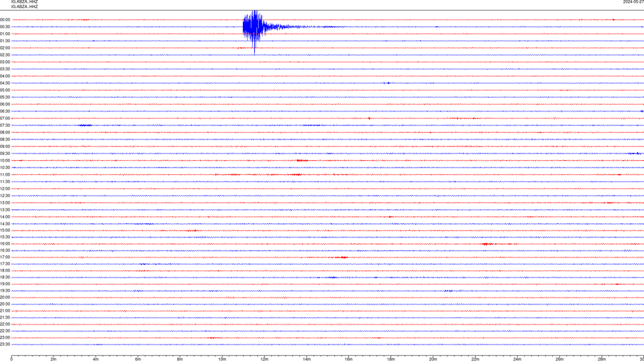The image size is (644, 362).
Task: Select the 11:00 row label
Action: [5, 175]
